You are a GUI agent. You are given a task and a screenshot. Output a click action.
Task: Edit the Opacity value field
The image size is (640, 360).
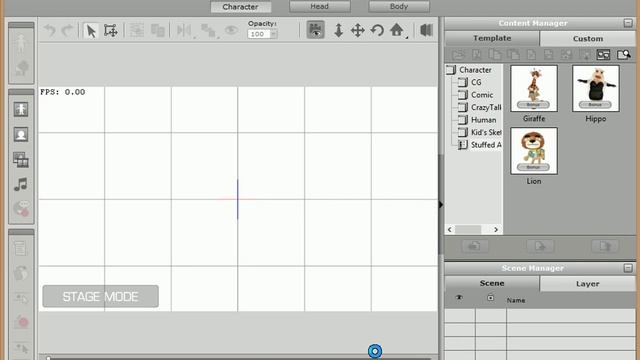coord(259,34)
